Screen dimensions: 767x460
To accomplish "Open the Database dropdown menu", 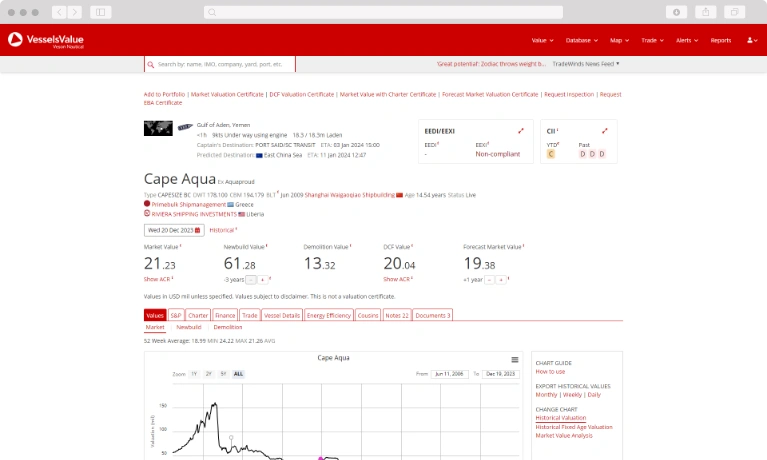I will (x=582, y=40).
